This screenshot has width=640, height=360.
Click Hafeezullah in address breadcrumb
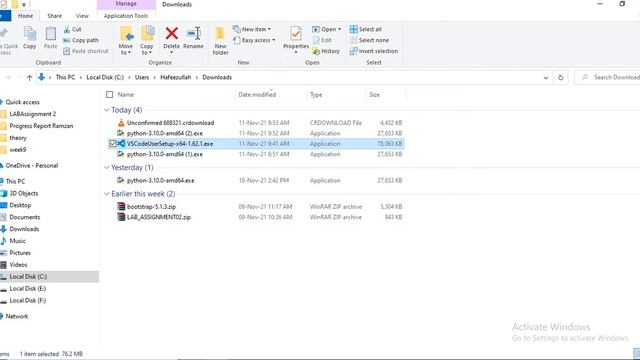pyautogui.click(x=176, y=77)
